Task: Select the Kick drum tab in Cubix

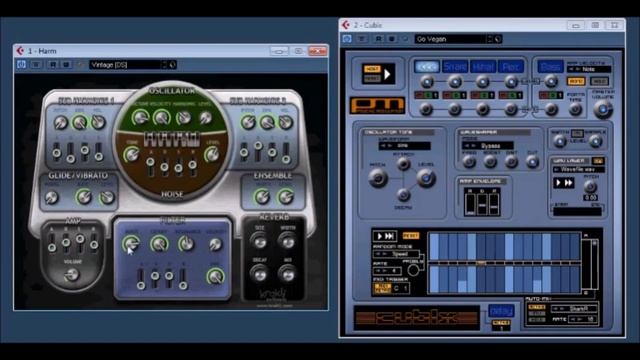Action: (x=427, y=66)
